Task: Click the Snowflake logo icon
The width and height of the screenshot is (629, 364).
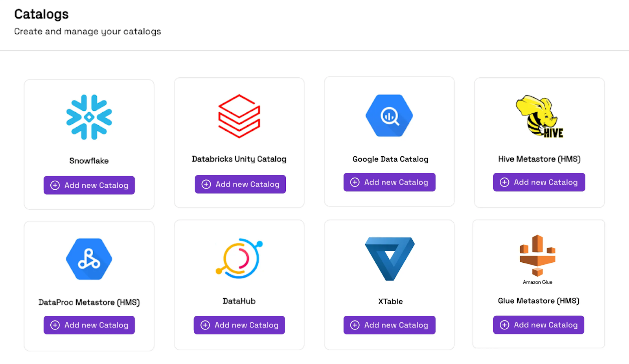Action: [x=89, y=117]
